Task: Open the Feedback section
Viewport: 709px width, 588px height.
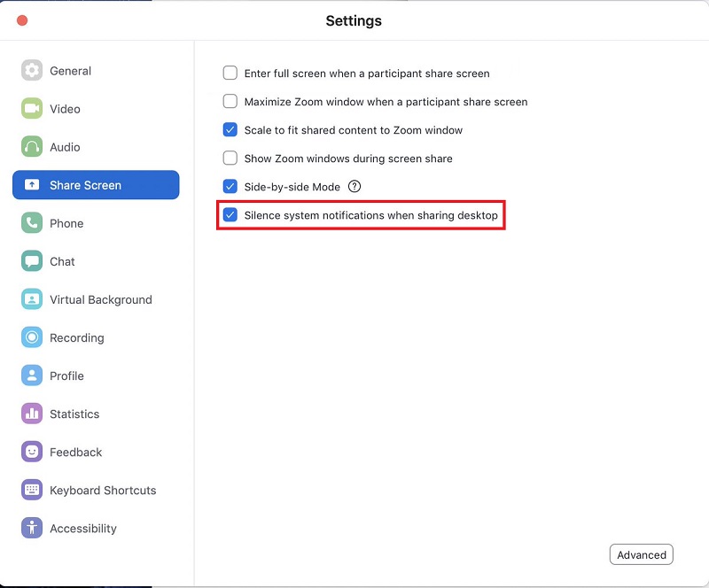Action: pyautogui.click(x=75, y=452)
